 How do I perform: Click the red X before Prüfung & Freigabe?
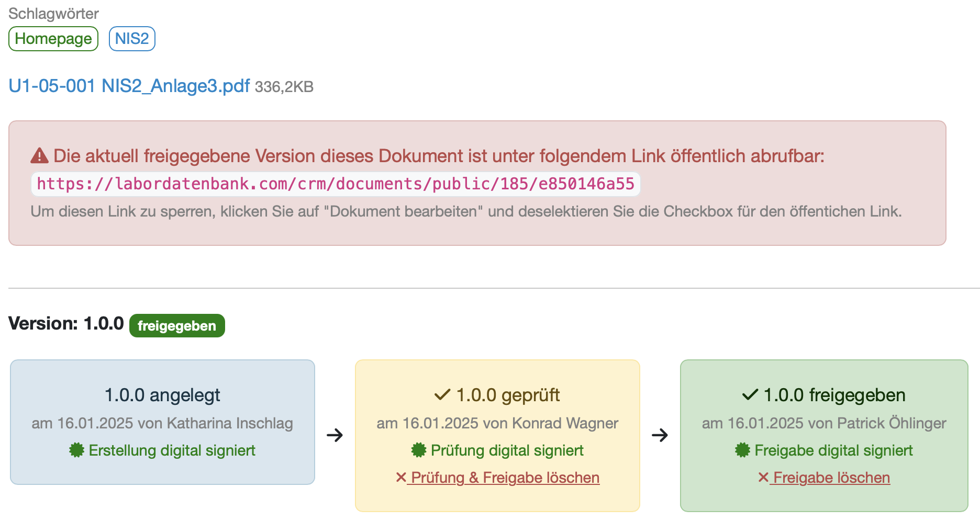401,478
